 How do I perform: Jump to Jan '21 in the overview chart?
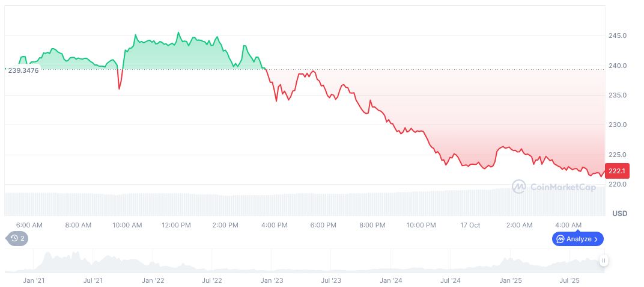coord(34,280)
